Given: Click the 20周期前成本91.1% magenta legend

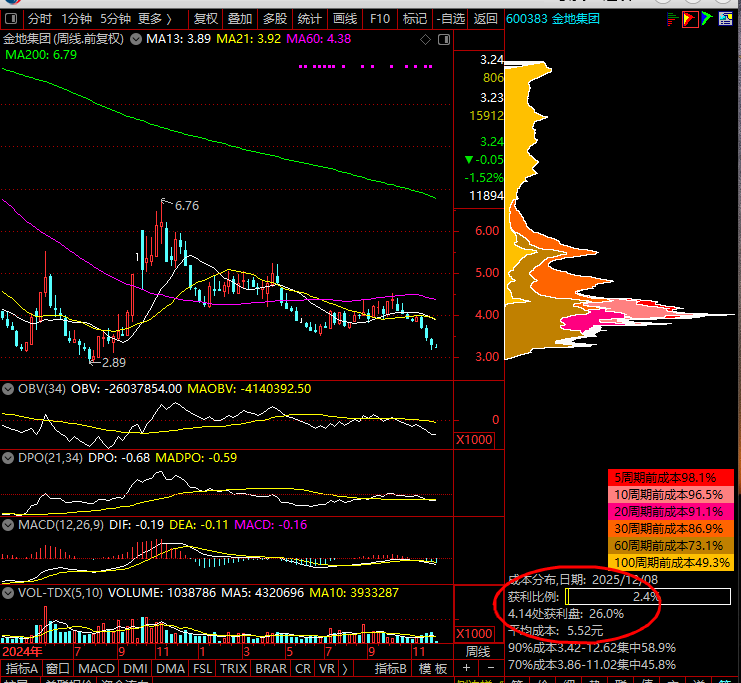Looking at the screenshot, I should [671, 512].
